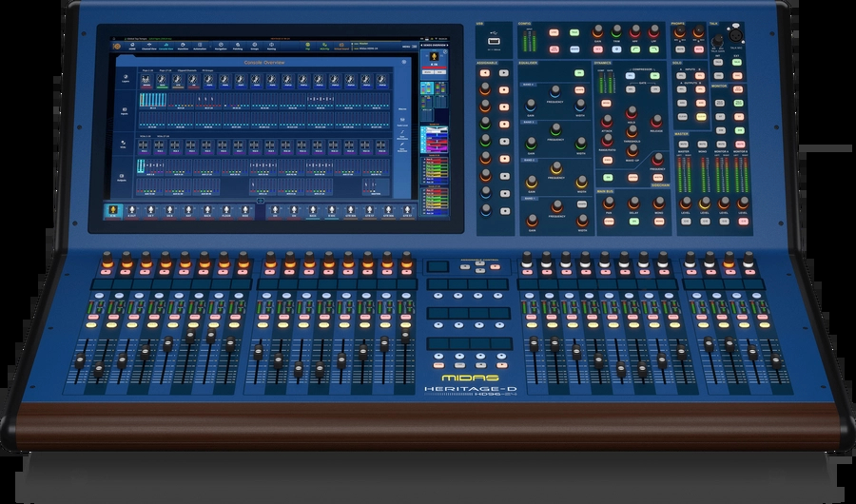Click the TALK MIC XLR connector
Viewport: 856px width, 504px height.
tap(736, 34)
